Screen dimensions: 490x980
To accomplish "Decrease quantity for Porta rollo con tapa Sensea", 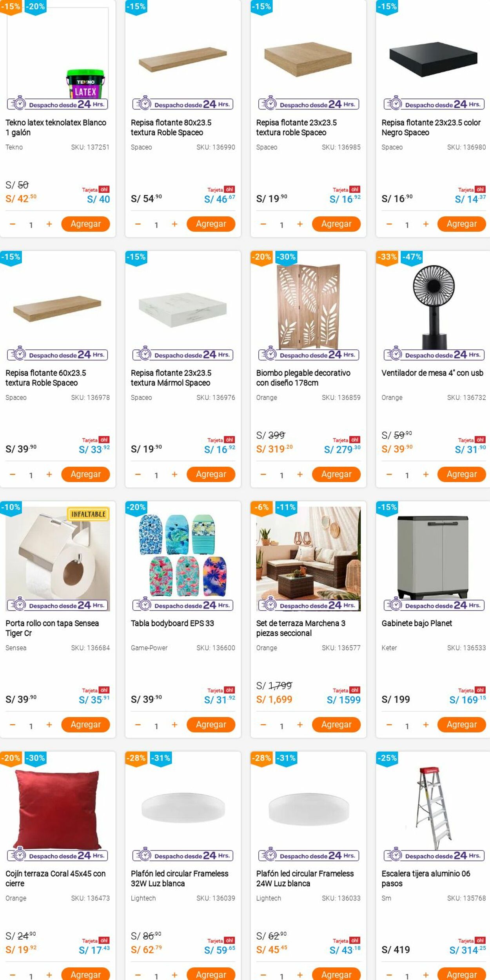I will pos(13,725).
